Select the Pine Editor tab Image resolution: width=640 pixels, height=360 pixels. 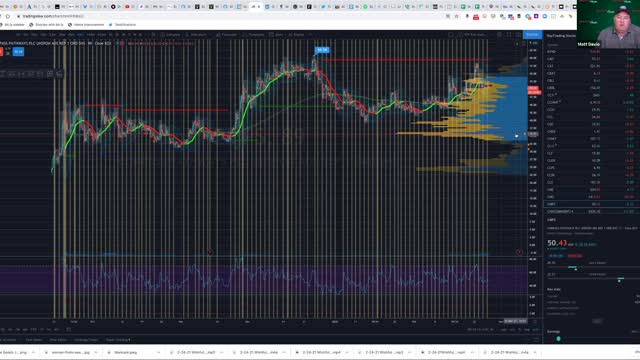(x=58, y=340)
